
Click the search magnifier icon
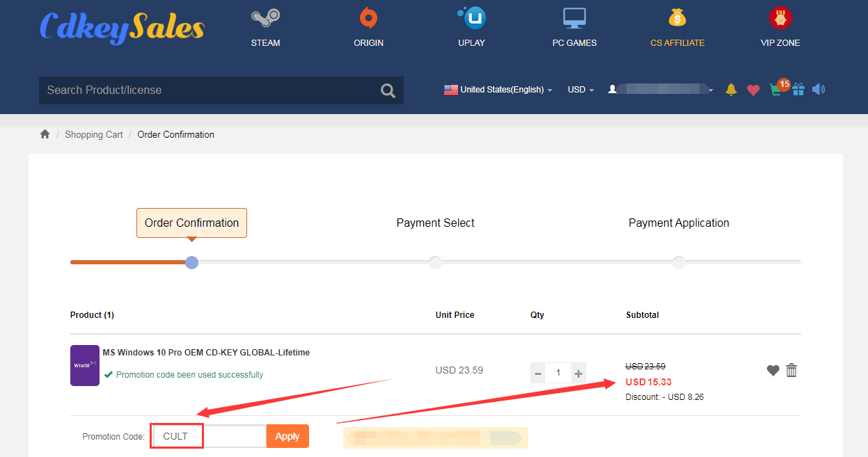click(x=388, y=90)
